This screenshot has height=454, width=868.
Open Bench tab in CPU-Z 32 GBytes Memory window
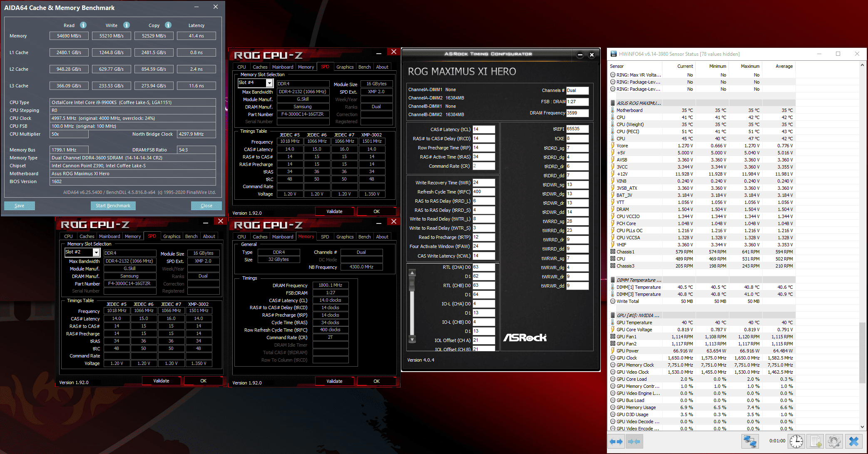[x=364, y=237]
